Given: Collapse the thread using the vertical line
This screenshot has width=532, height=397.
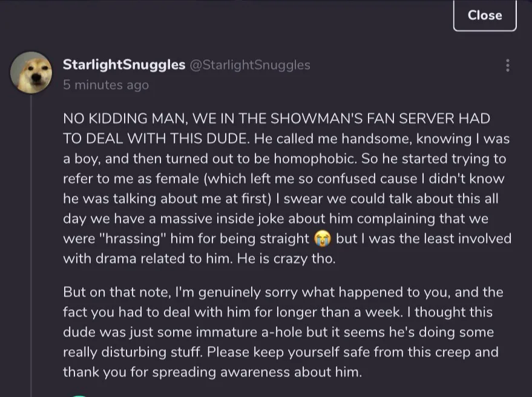Looking at the screenshot, I should point(31,242).
